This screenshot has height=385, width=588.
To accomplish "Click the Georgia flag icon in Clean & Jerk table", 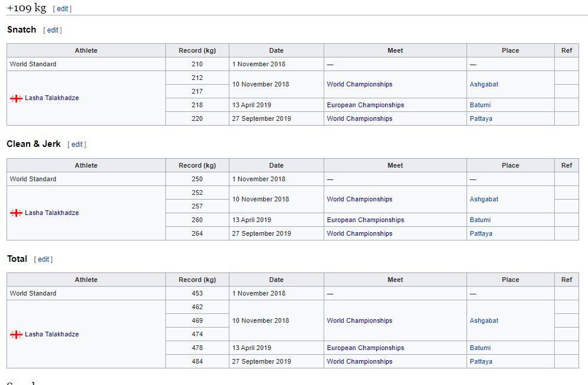I will pyautogui.click(x=16, y=213).
